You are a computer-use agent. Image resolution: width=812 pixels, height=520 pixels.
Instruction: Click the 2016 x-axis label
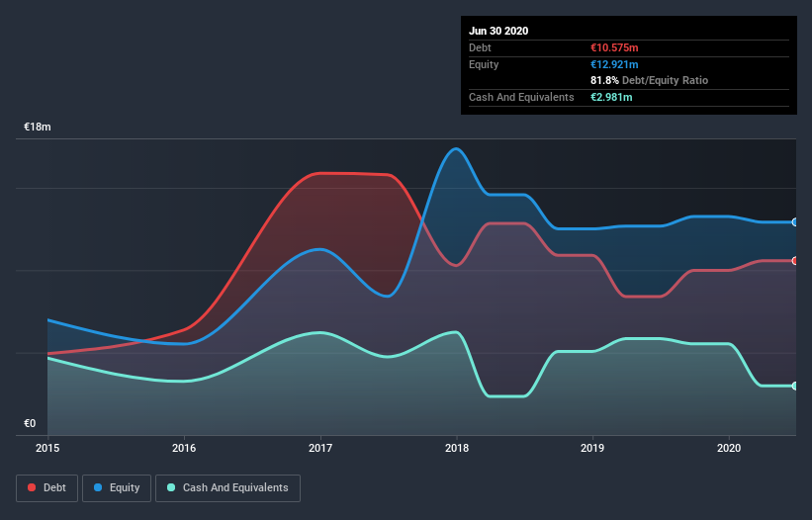click(x=184, y=448)
